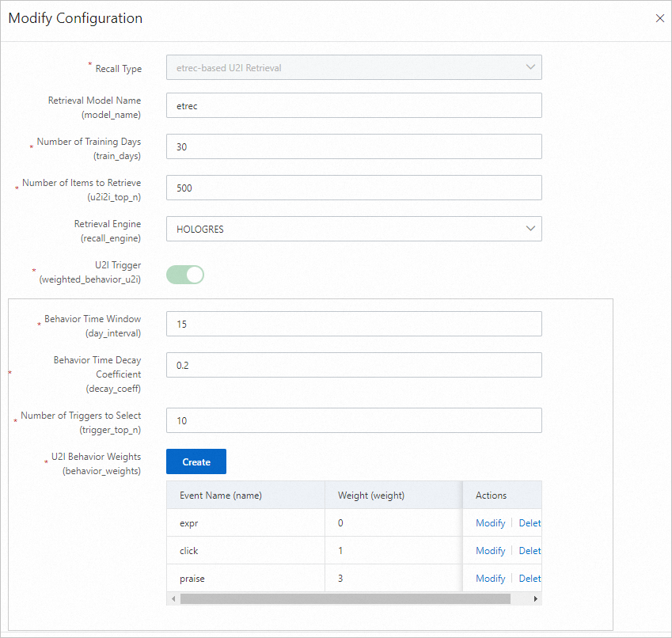This screenshot has height=638, width=672.
Task: Modify the click event row
Action: tap(490, 551)
